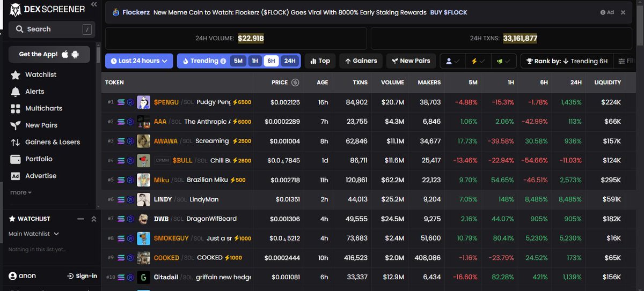Viewport: 644px width, 291px height.
Task: Click AAA boost 6000 lightning badge
Action: point(241,122)
